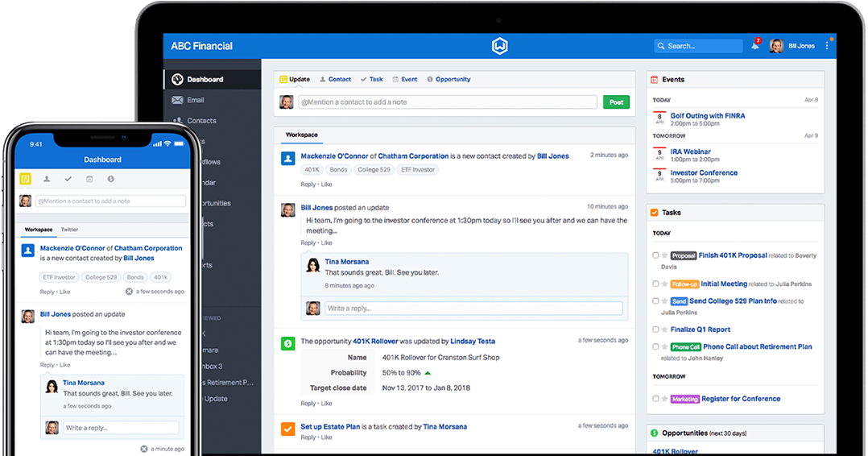
Task: Click Tina Morsana's avatar in laptop reply
Action: (x=313, y=265)
